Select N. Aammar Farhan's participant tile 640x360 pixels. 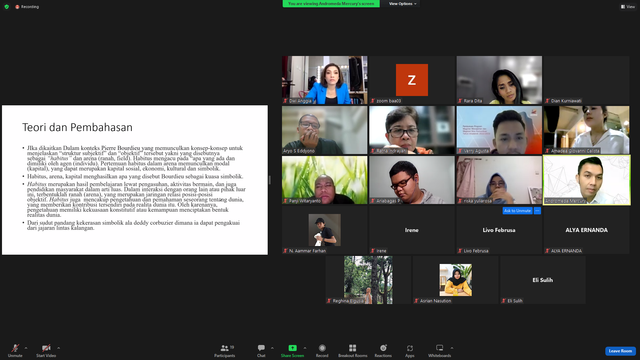pyautogui.click(x=324, y=230)
